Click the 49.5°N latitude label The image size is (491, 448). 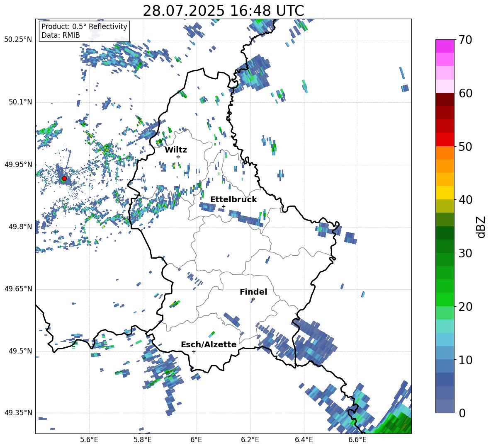click(x=20, y=351)
